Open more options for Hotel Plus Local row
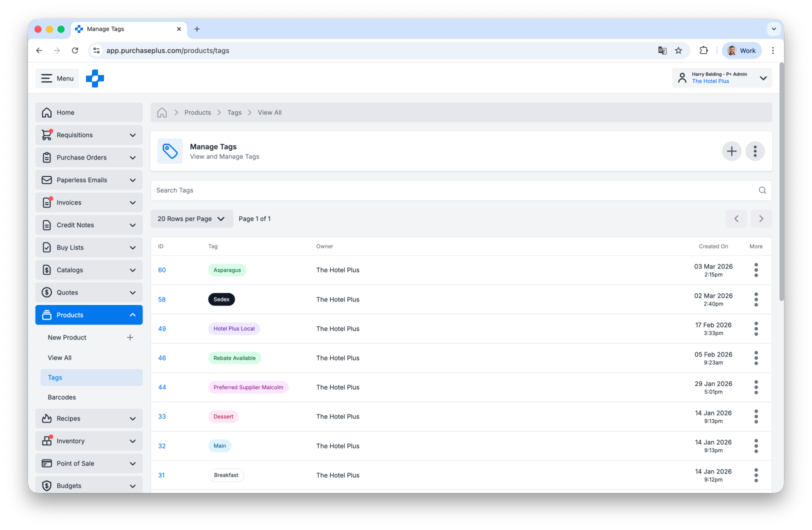Screen dimensions: 812x530 point(756,328)
